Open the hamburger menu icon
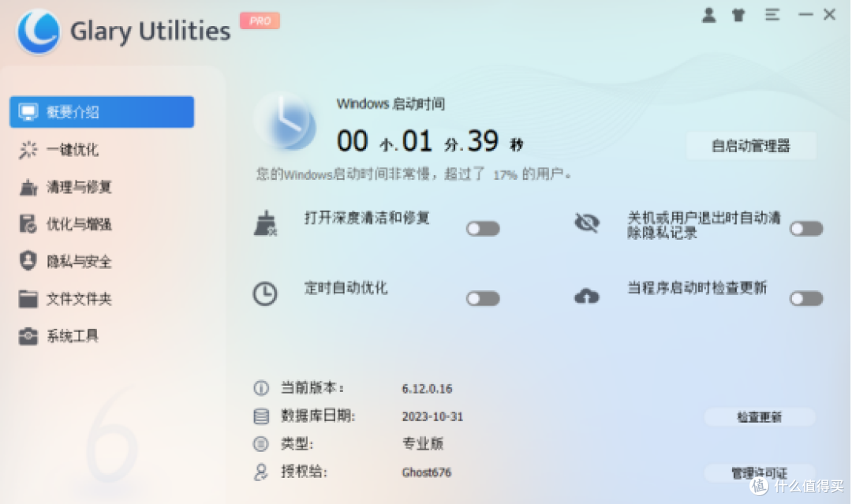Image resolution: width=852 pixels, height=504 pixels. point(772,15)
